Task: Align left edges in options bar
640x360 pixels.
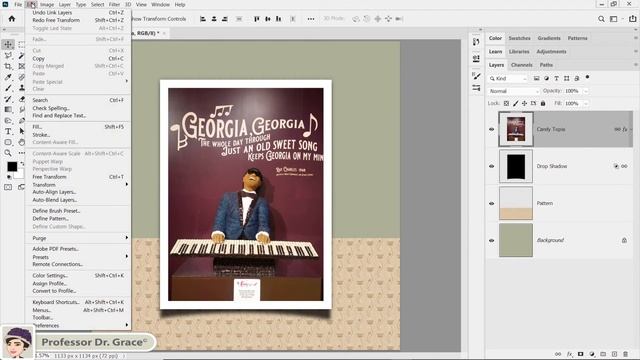Action: tap(203, 19)
